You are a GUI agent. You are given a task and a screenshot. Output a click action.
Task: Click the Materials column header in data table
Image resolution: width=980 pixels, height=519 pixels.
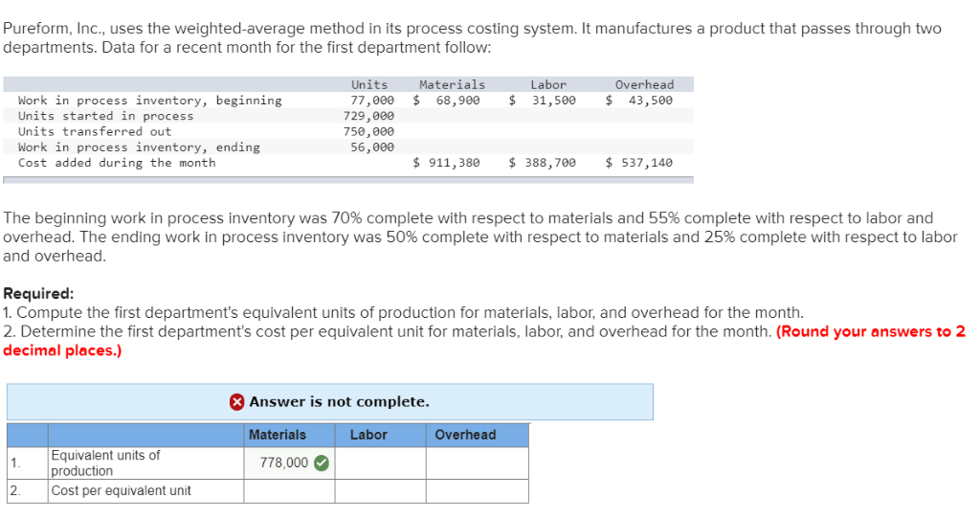pyautogui.click(x=452, y=84)
